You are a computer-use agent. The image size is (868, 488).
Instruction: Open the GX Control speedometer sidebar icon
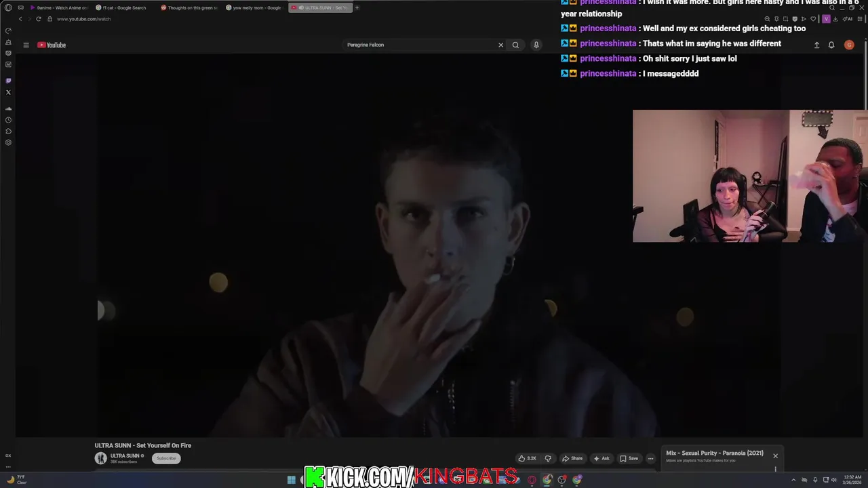coord(8,30)
